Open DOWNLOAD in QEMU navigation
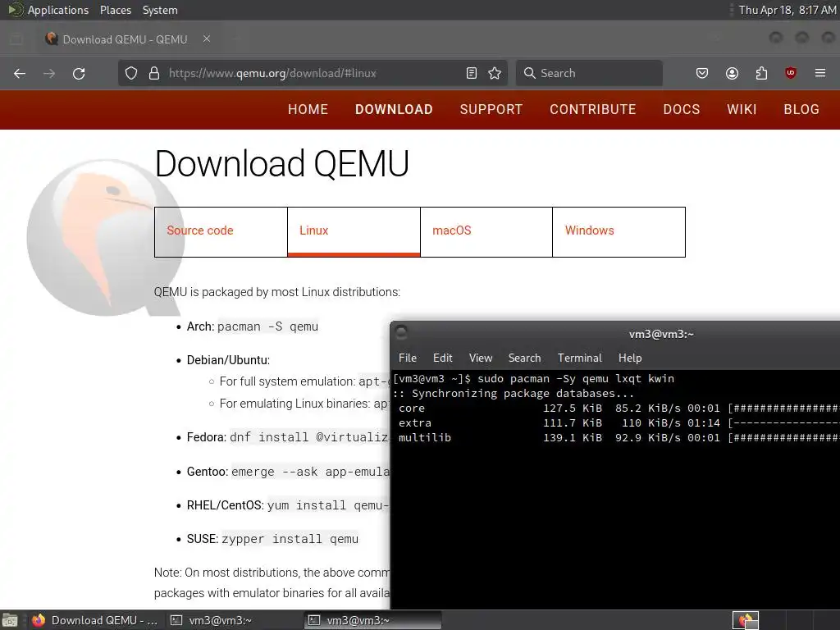The width and height of the screenshot is (840, 630). tap(394, 109)
